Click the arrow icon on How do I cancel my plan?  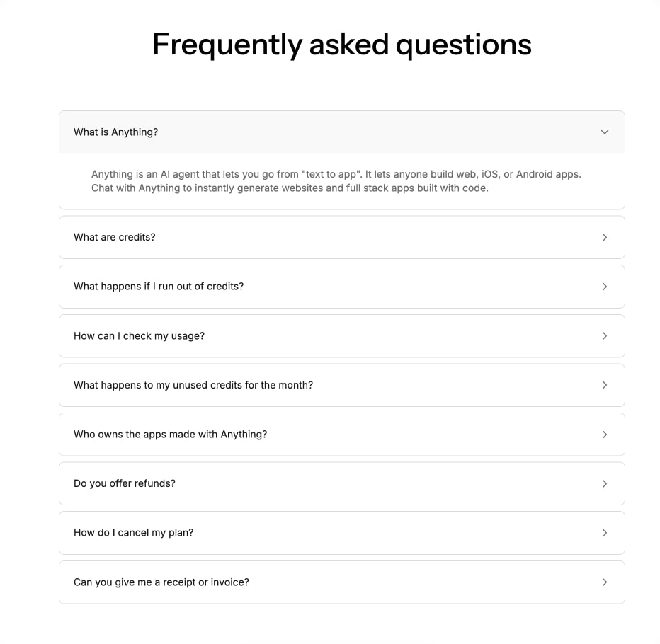(x=605, y=533)
